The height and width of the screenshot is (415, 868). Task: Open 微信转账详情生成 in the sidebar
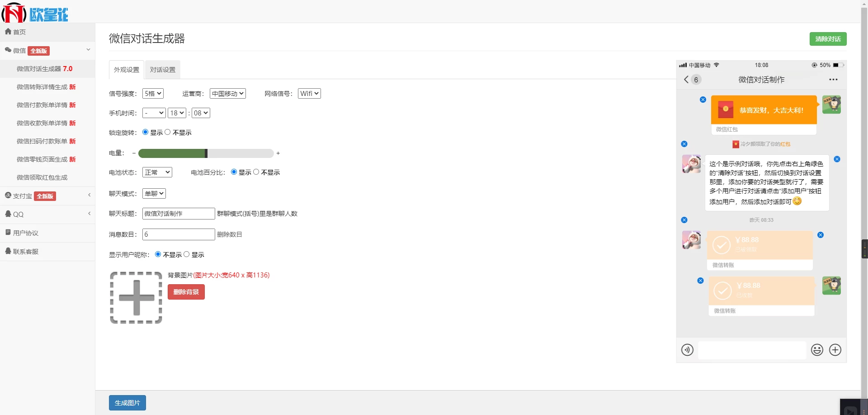pos(46,87)
